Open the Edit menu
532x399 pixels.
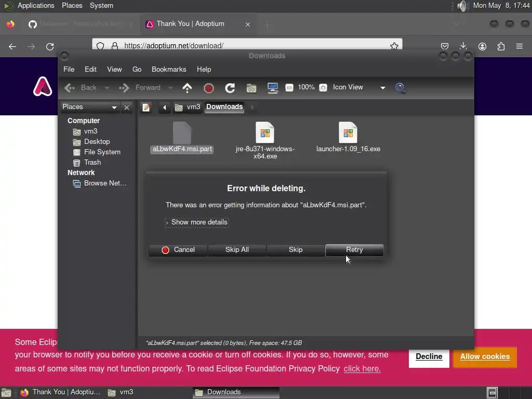[90, 69]
